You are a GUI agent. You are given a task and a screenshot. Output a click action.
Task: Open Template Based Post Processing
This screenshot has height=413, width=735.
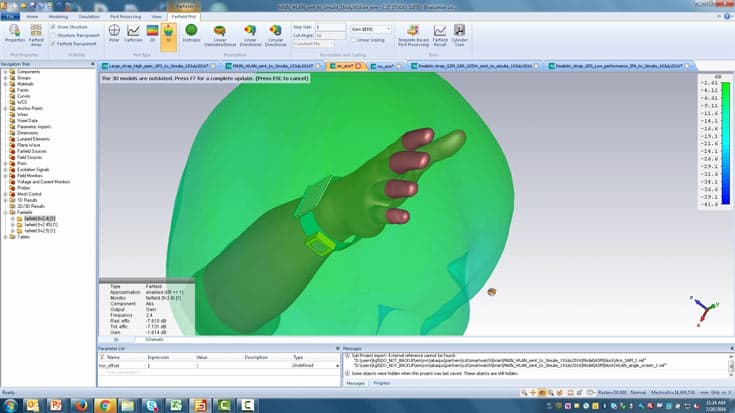(413, 35)
